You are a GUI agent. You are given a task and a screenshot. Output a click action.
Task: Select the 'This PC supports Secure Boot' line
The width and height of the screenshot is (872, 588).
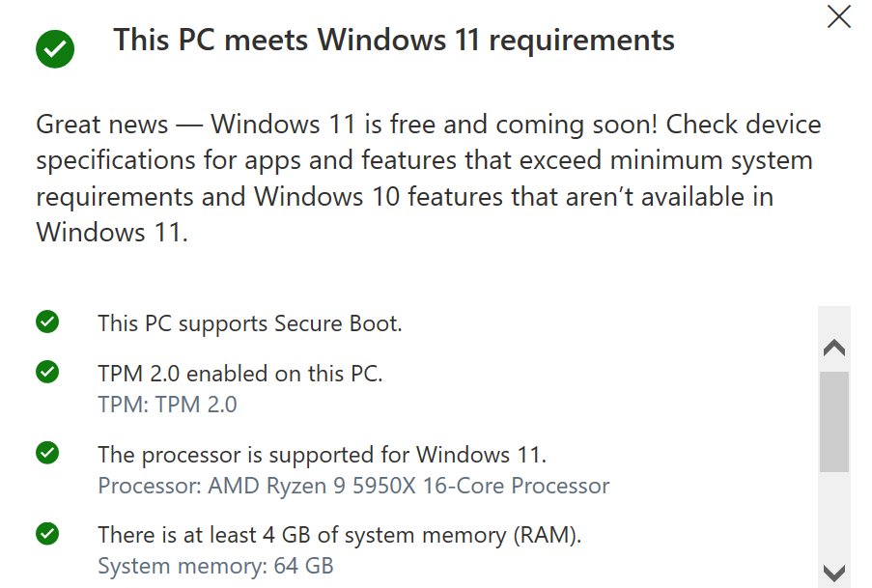(249, 323)
